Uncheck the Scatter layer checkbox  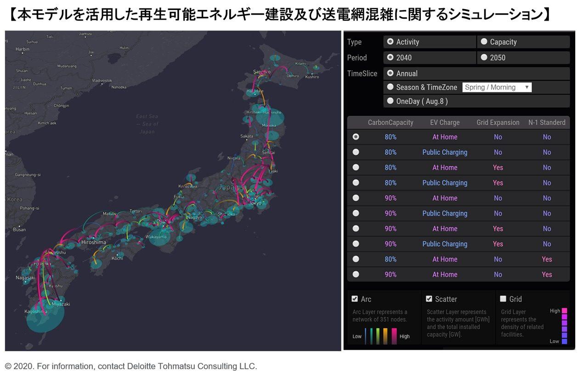click(429, 299)
